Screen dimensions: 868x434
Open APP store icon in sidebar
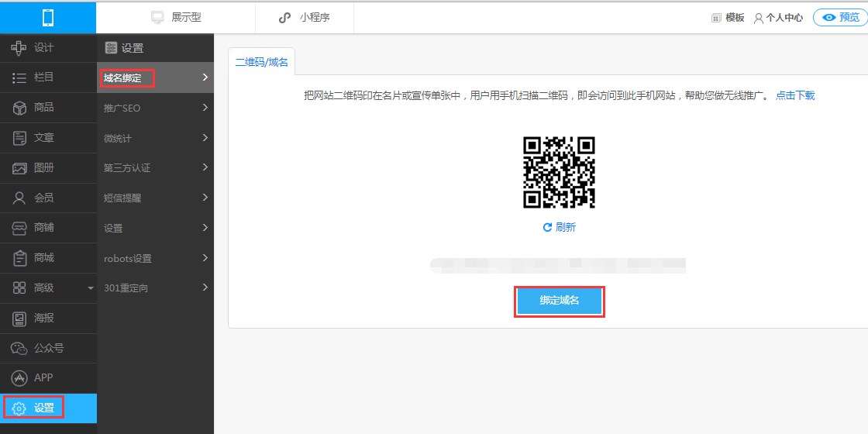(x=19, y=378)
